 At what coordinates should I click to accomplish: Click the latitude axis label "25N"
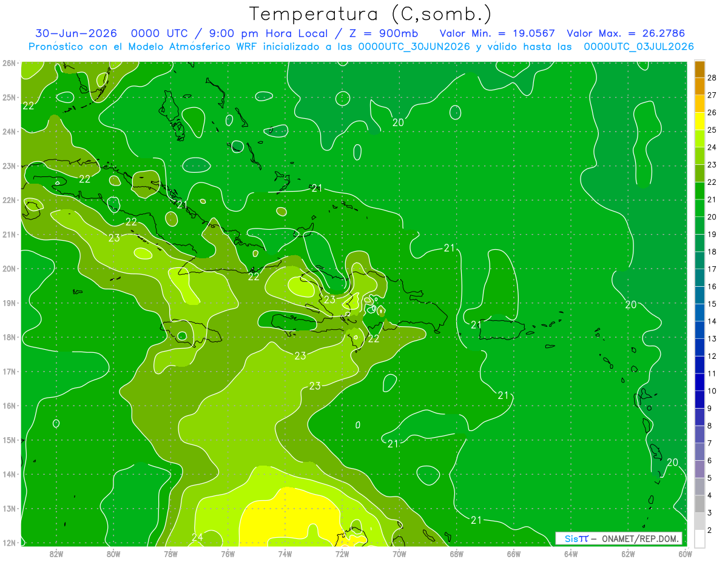[9, 97]
